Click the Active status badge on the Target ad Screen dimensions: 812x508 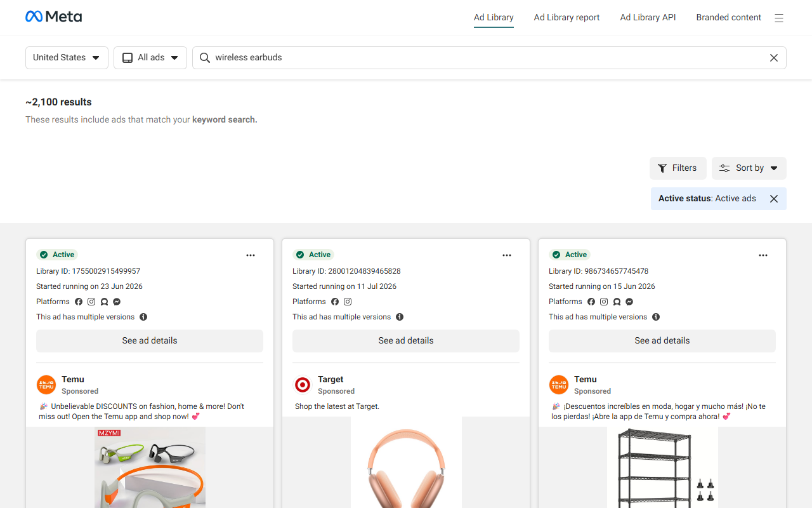313,255
